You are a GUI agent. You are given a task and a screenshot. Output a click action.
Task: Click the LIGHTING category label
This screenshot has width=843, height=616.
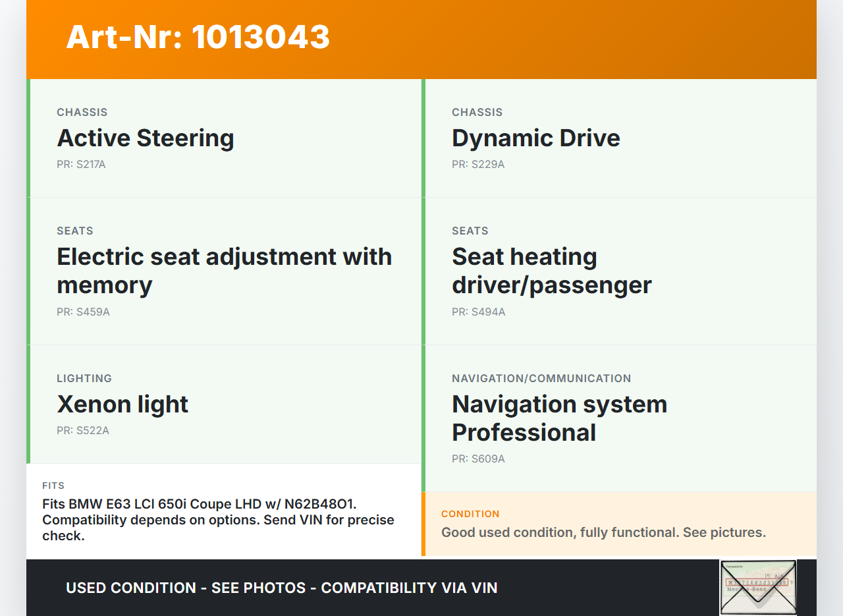[x=84, y=379]
